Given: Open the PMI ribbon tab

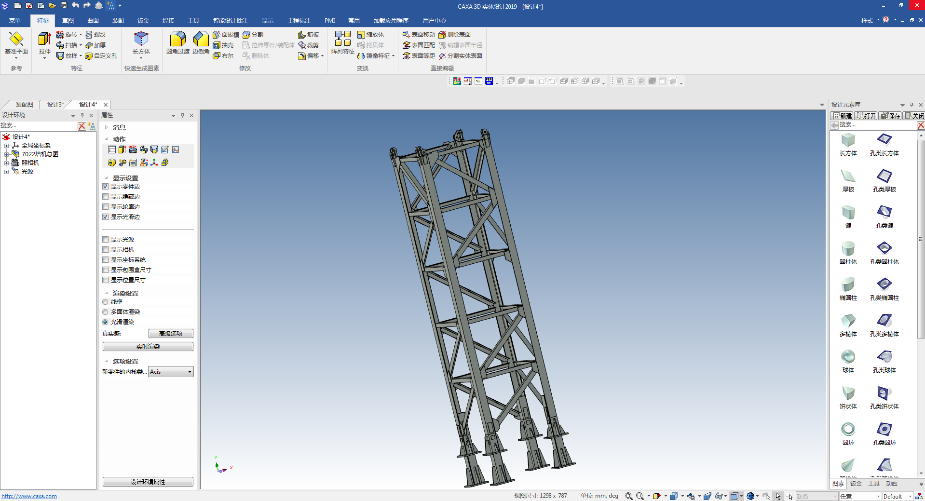Looking at the screenshot, I should pyautogui.click(x=329, y=20).
